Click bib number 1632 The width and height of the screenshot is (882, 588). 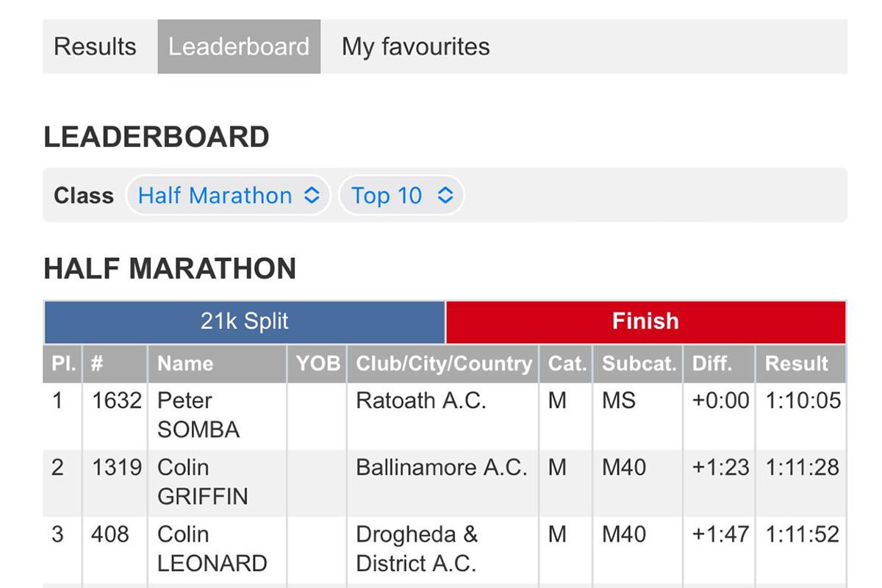click(116, 401)
